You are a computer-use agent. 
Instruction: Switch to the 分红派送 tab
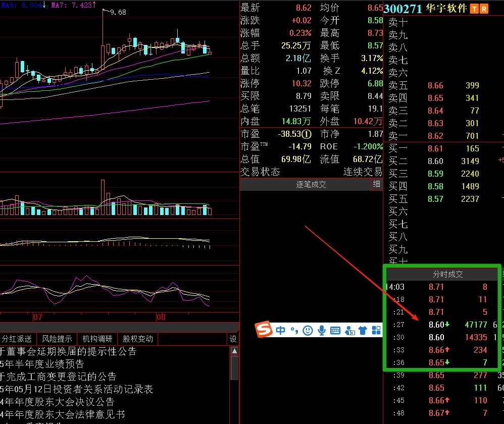(17, 339)
